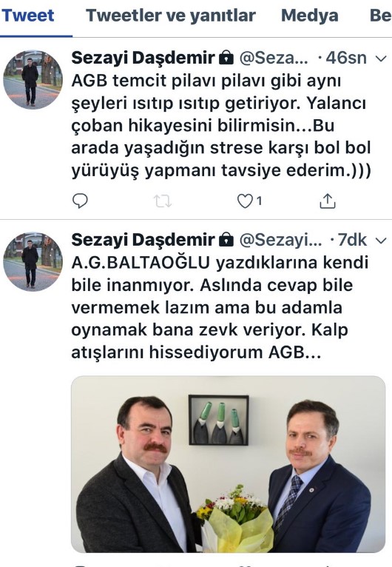Tap the @Seza... handle on first tweet

coord(274,58)
